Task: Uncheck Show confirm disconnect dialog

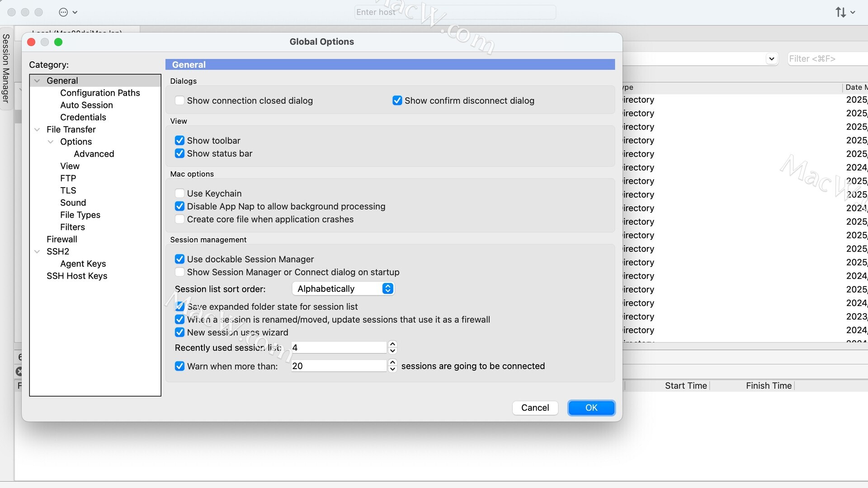Action: tap(397, 100)
